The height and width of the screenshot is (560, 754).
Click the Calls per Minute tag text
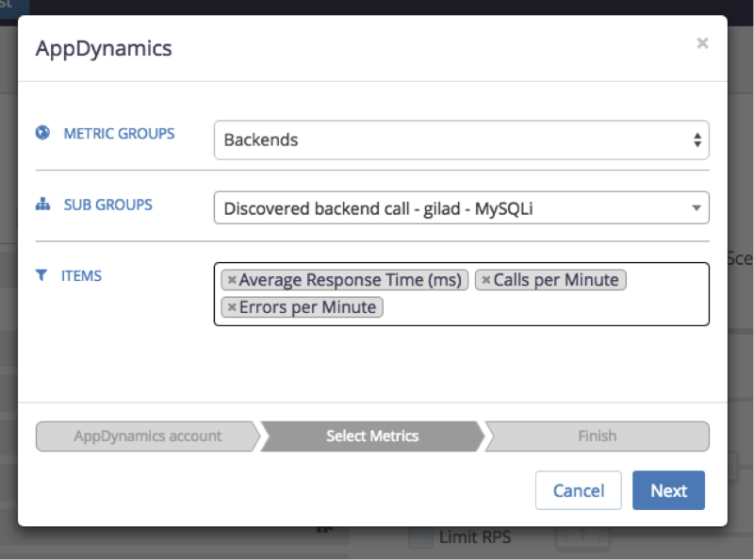point(556,280)
